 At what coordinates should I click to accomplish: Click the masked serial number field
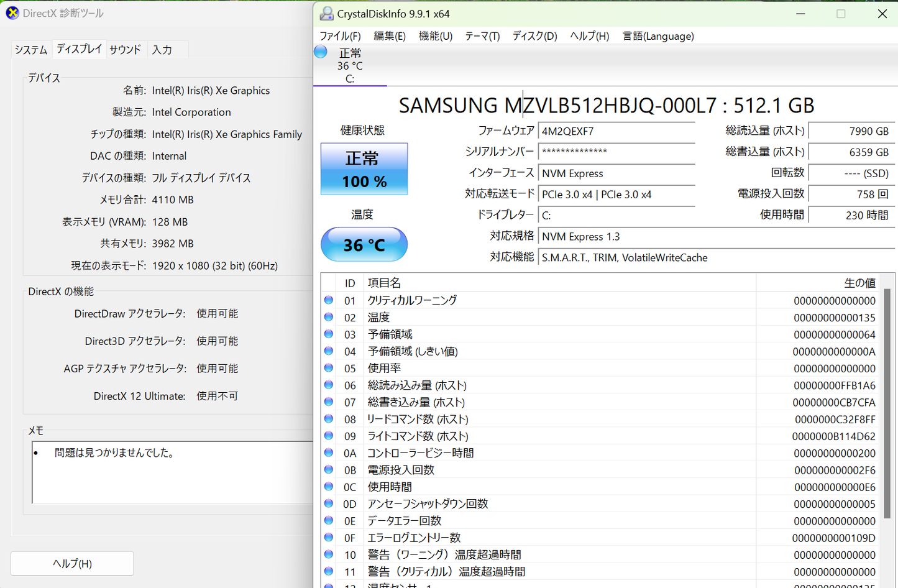point(616,152)
